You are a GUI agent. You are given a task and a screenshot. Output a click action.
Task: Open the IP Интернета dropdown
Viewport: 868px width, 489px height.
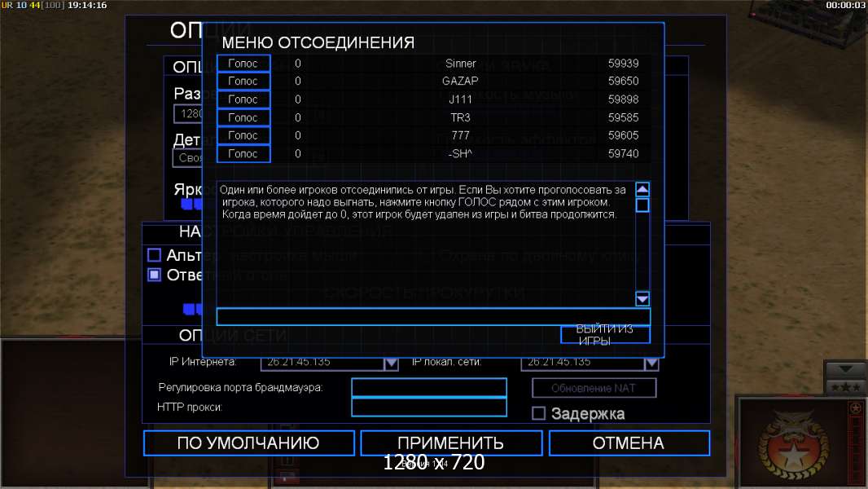391,363
